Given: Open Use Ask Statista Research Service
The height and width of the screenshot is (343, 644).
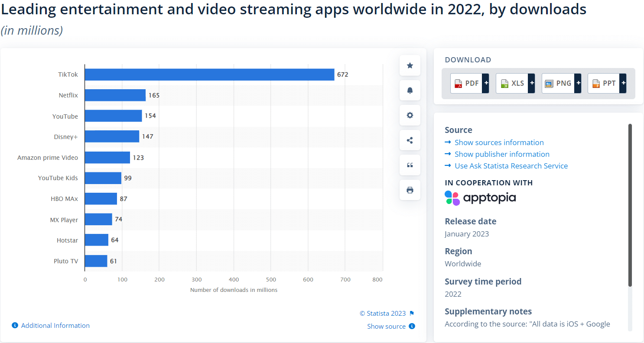Looking at the screenshot, I should click(511, 166).
